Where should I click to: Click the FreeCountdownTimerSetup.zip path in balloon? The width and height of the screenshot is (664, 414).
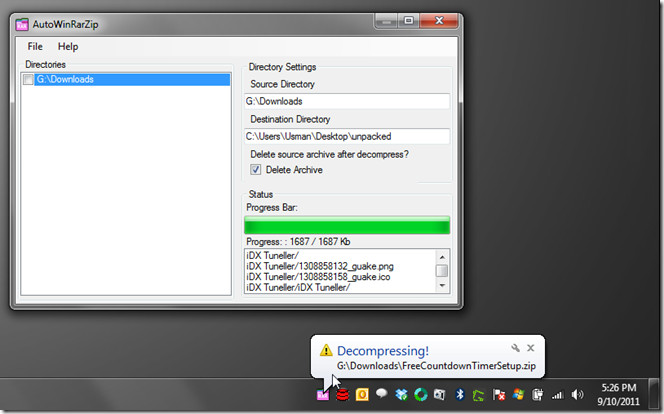click(436, 366)
